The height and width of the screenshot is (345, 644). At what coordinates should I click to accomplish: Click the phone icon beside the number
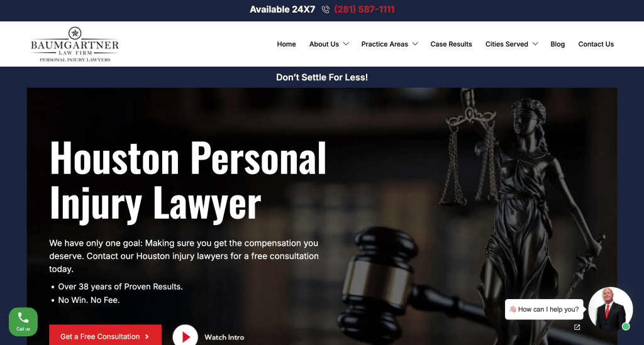326,9
